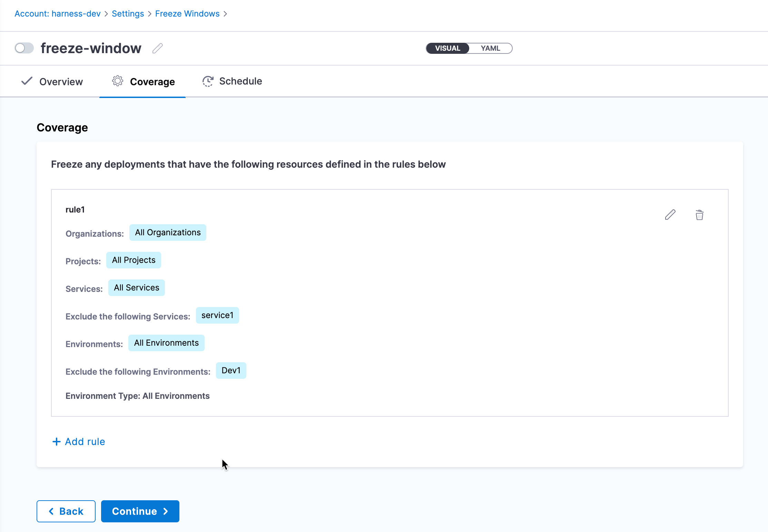
Task: Click the Coverage gear icon
Action: pyautogui.click(x=118, y=81)
